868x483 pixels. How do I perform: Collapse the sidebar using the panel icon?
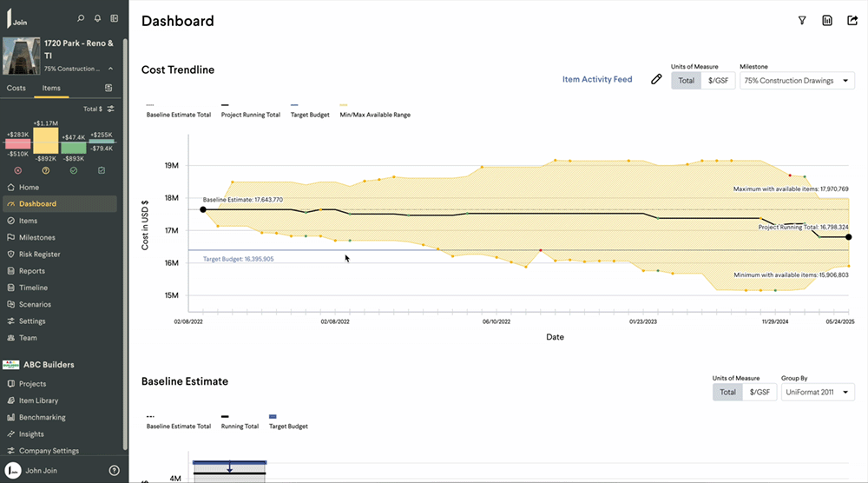(114, 17)
